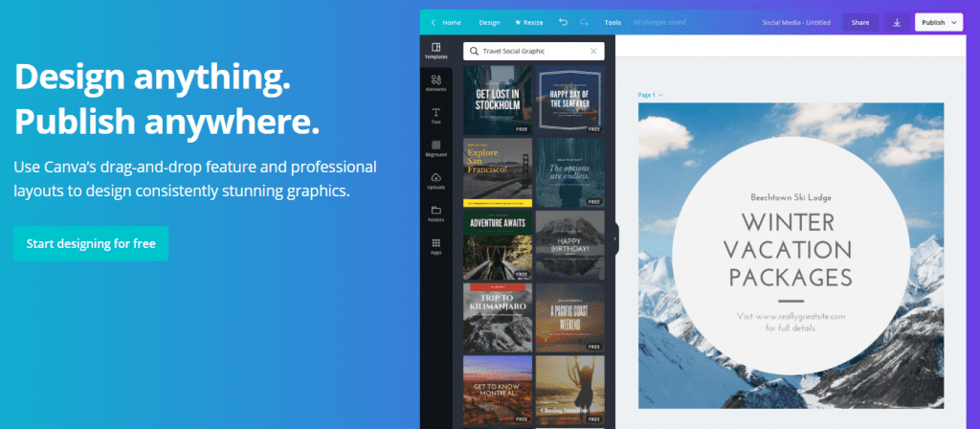Image resolution: width=980 pixels, height=429 pixels.
Task: Click the Undo arrow icon
Action: pos(563,22)
